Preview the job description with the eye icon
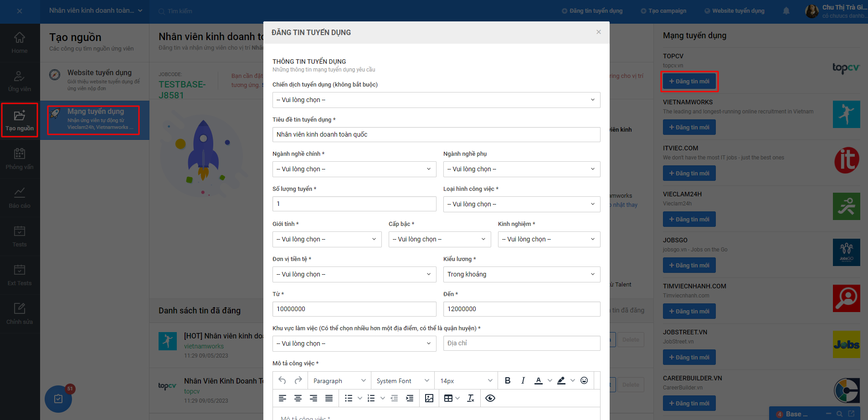The image size is (868, 420). click(490, 398)
